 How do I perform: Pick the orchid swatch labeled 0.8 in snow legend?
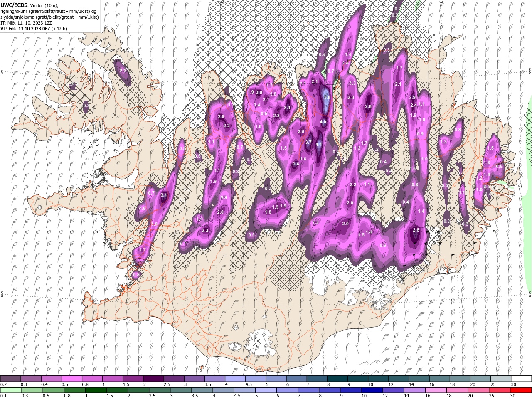point(92,379)
